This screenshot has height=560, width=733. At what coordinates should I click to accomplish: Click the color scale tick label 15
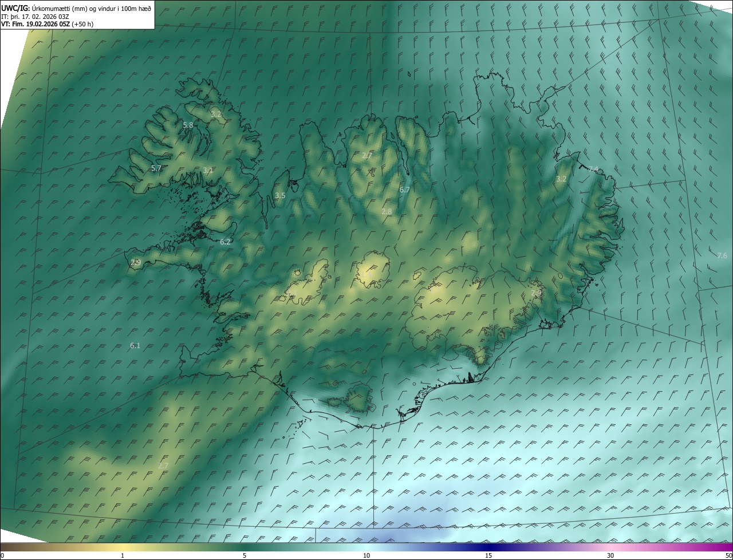point(488,555)
